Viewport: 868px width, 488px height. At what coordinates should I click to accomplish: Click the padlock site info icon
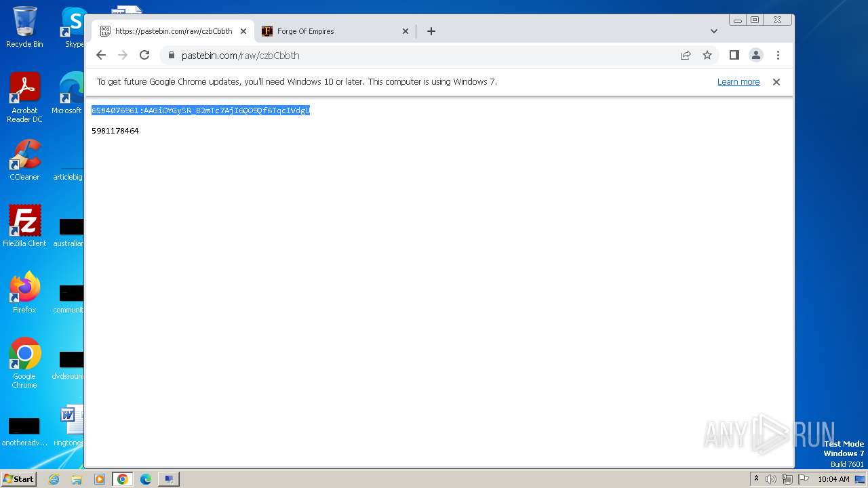(x=171, y=56)
